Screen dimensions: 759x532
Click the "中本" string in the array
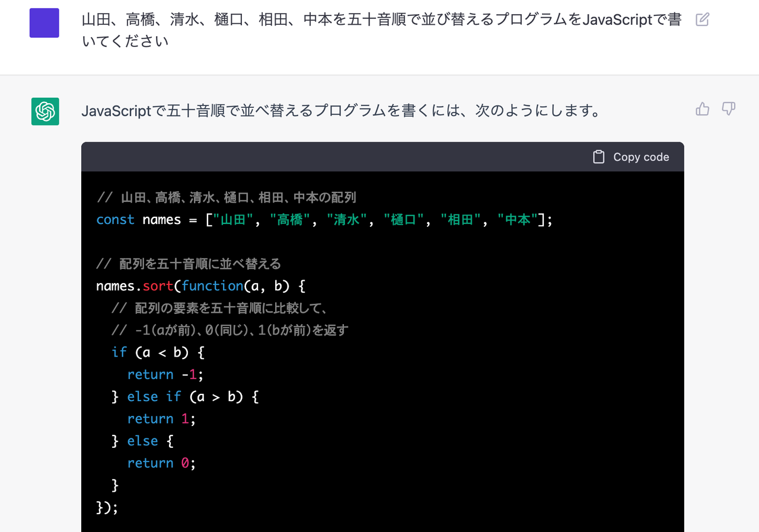coord(517,220)
